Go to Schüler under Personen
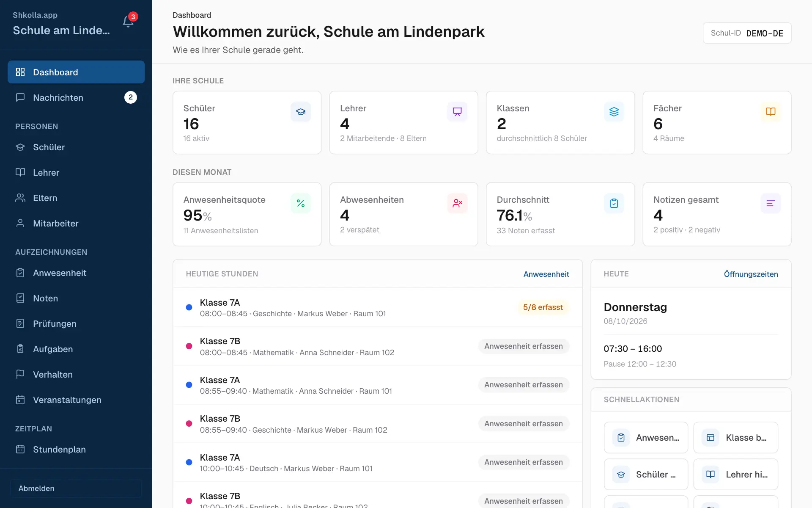 (x=76, y=147)
